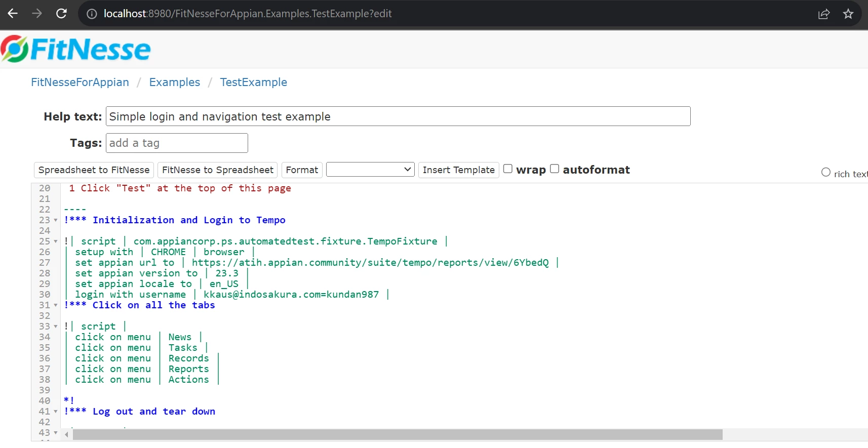Click the TempoFixture class path text
Image resolution: width=868 pixels, height=448 pixels.
coord(285,241)
